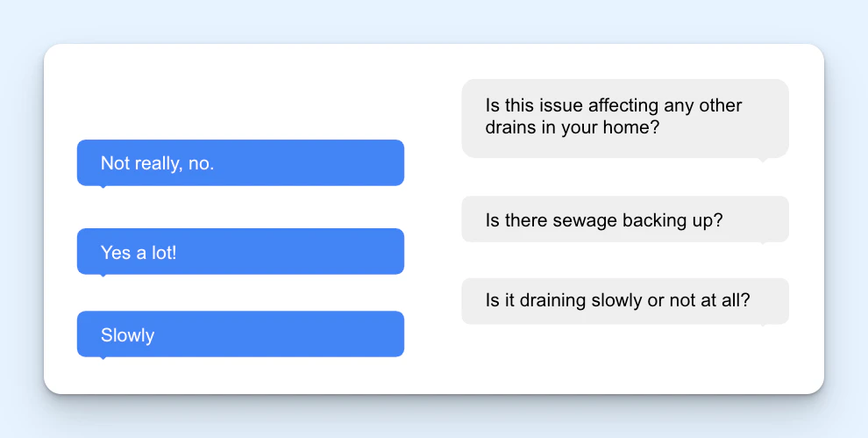The image size is (868, 438).
Task: Click the tail of the "Not really, no." bubble
Action: point(103,186)
